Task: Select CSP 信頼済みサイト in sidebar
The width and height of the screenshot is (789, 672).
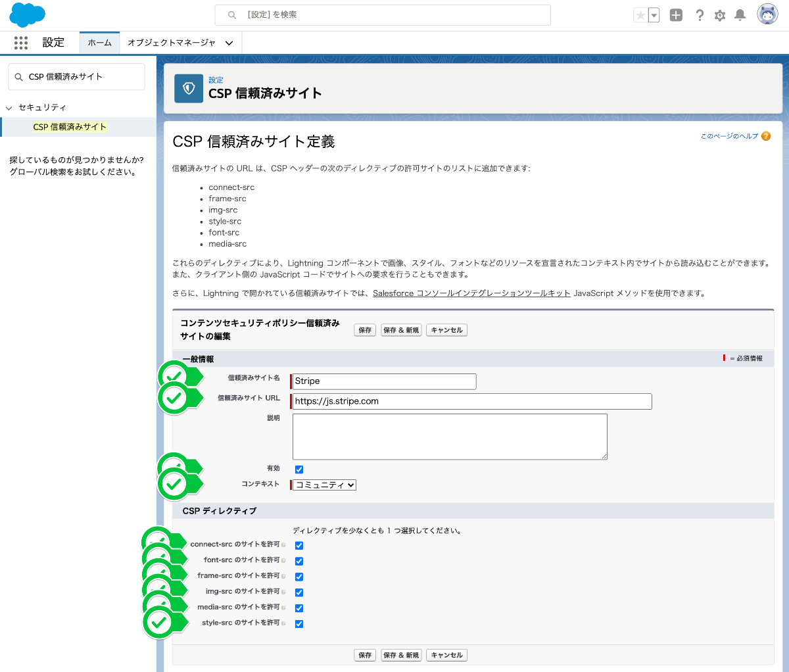Action: (70, 127)
